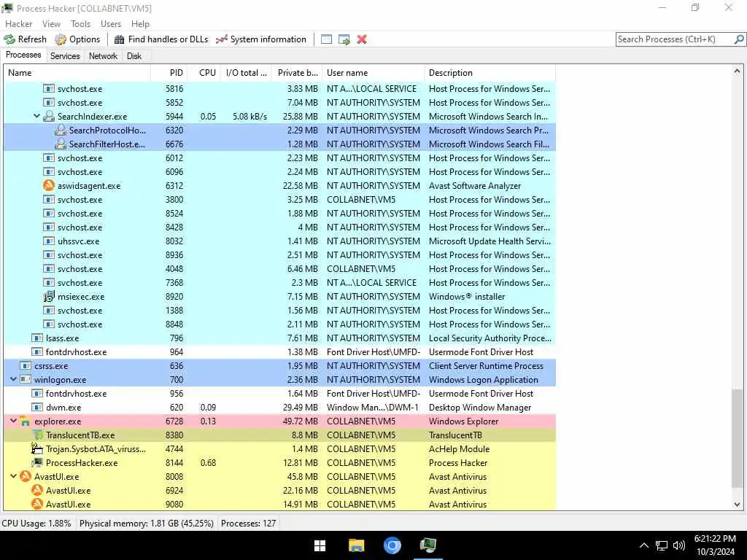Viewport: 747px width, 560px height.
Task: Open the Users menu
Action: click(x=111, y=24)
